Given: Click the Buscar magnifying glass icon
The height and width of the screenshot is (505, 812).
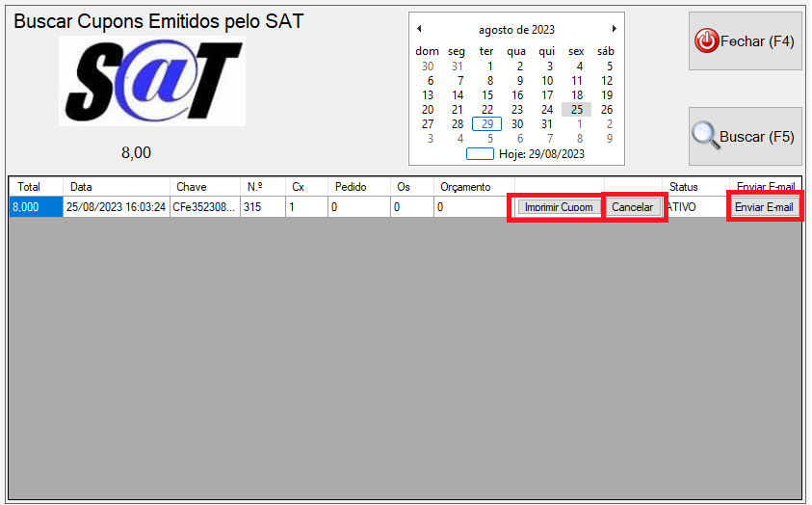Looking at the screenshot, I should pos(706,137).
